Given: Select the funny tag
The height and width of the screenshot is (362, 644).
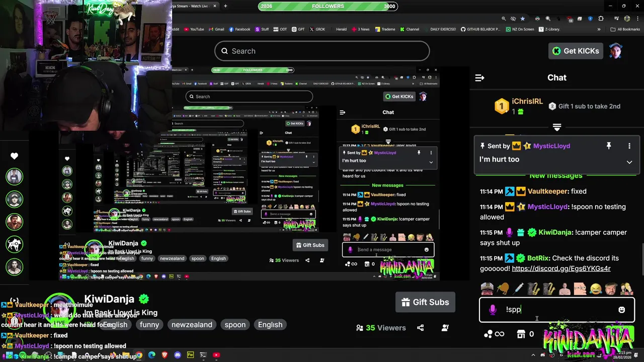Looking at the screenshot, I should click(x=149, y=324).
